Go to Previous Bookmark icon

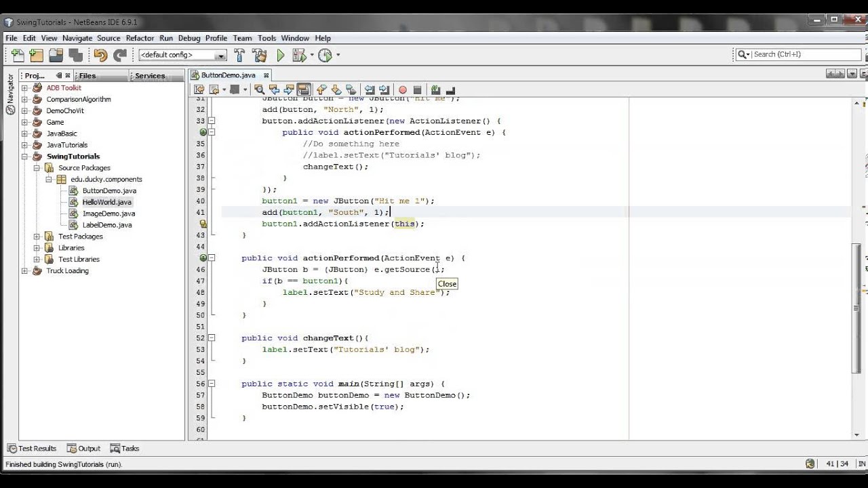pyautogui.click(x=321, y=89)
